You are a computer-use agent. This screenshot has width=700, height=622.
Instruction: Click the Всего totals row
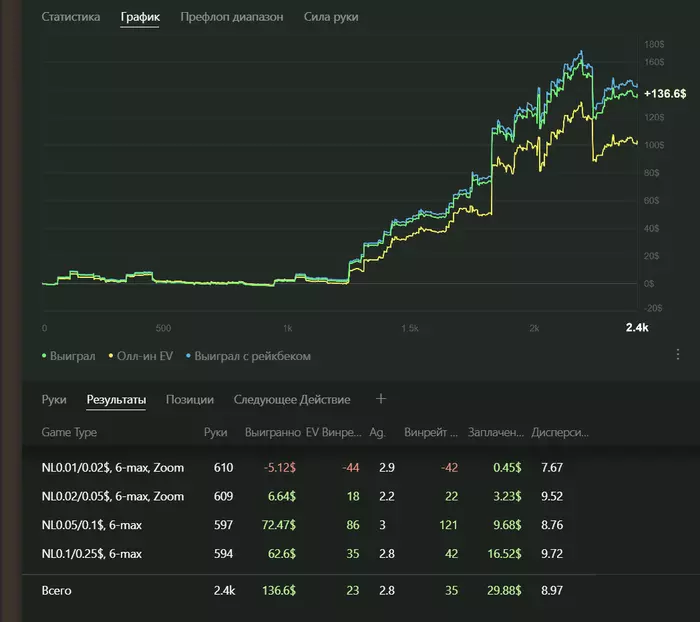point(57,591)
